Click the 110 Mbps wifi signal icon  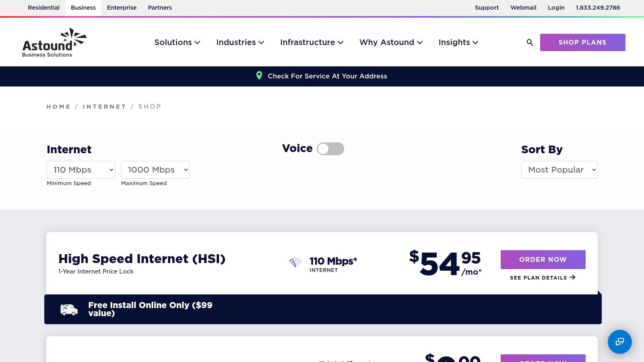(x=295, y=262)
